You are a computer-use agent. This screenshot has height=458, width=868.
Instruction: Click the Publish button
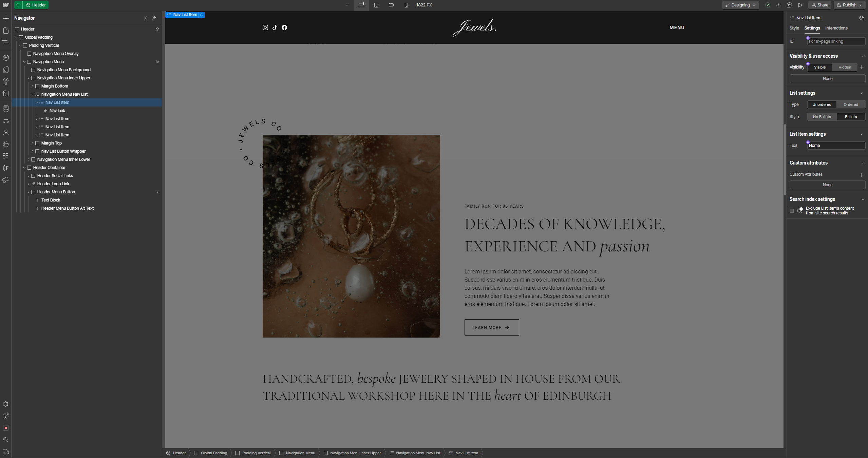849,5
